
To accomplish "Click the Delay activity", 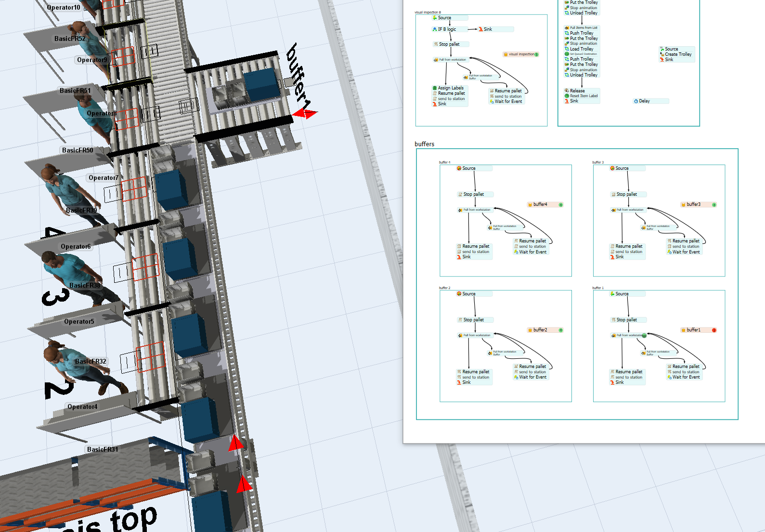I will coord(644,101).
